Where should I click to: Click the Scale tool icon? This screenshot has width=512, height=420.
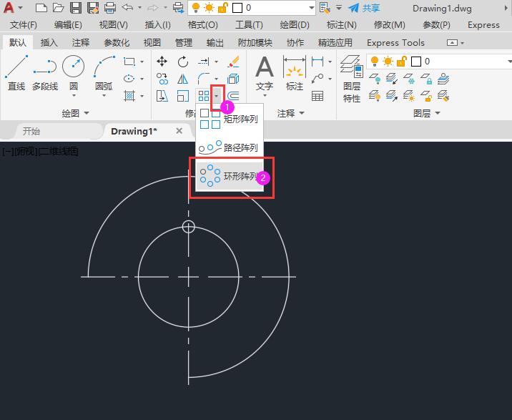[183, 96]
